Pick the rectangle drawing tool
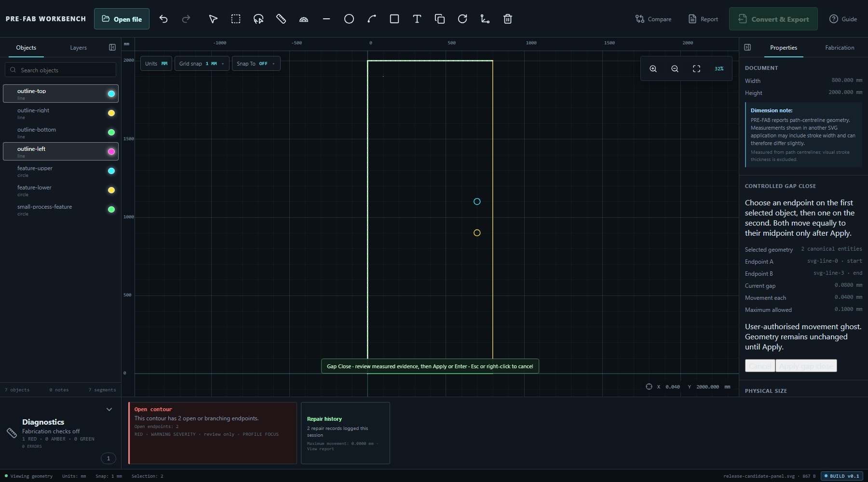This screenshot has width=868, height=482. coord(394,19)
